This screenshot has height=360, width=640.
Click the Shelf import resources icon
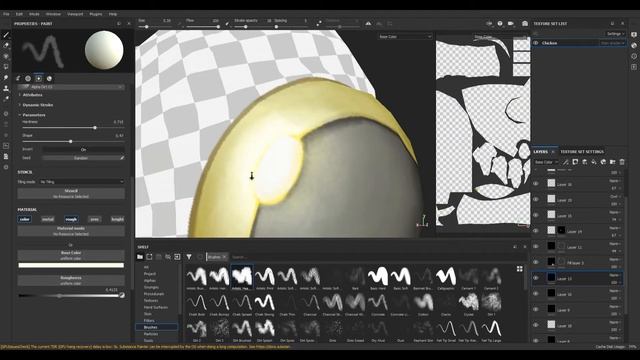(x=177, y=257)
